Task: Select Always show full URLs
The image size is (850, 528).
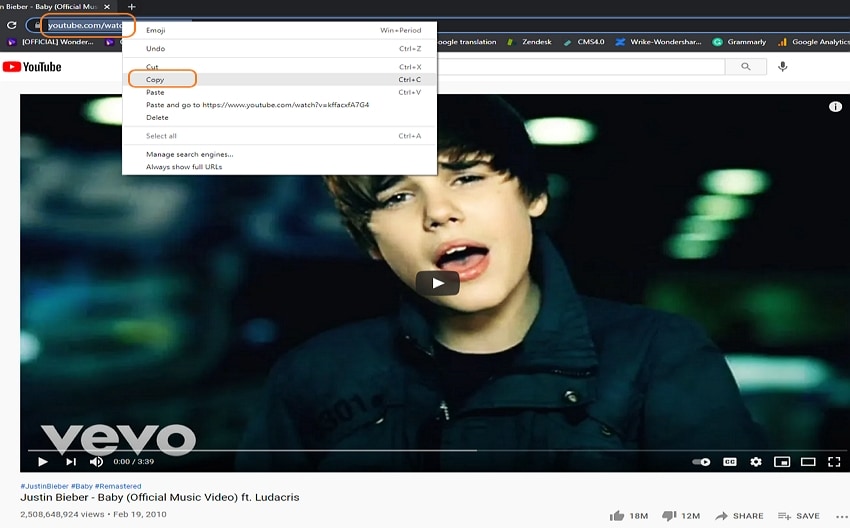Action: (279, 166)
